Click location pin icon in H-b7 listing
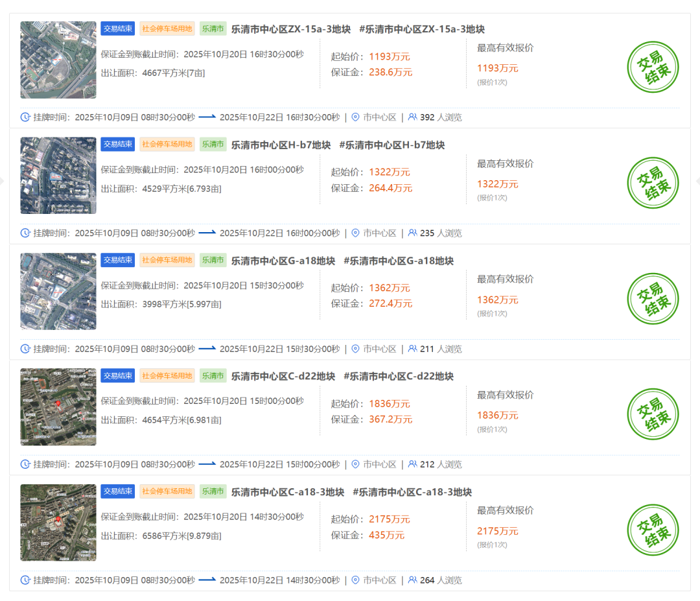The width and height of the screenshot is (700, 601). [x=355, y=233]
